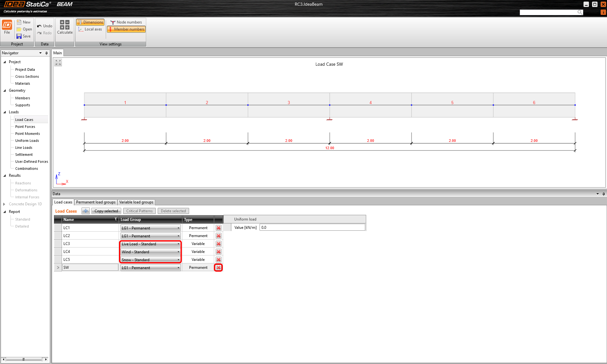The width and height of the screenshot is (607, 364).
Task: Click the Load Group column header
Action: [x=150, y=219]
